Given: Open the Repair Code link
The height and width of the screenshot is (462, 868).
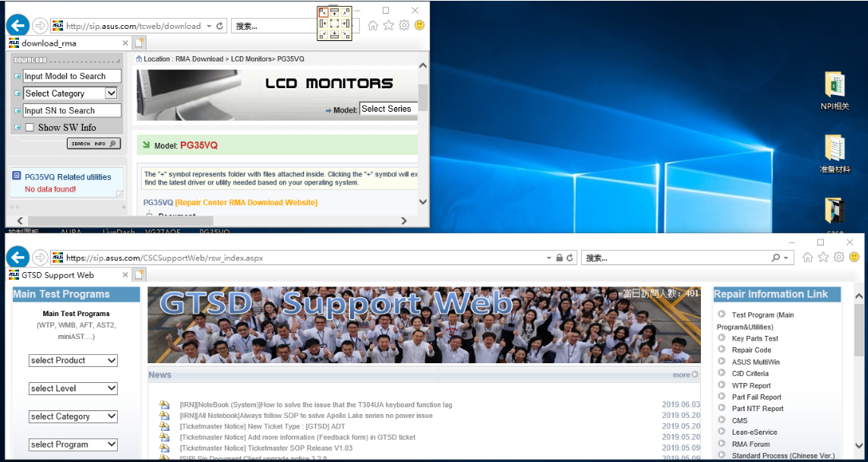Looking at the screenshot, I should [x=751, y=350].
